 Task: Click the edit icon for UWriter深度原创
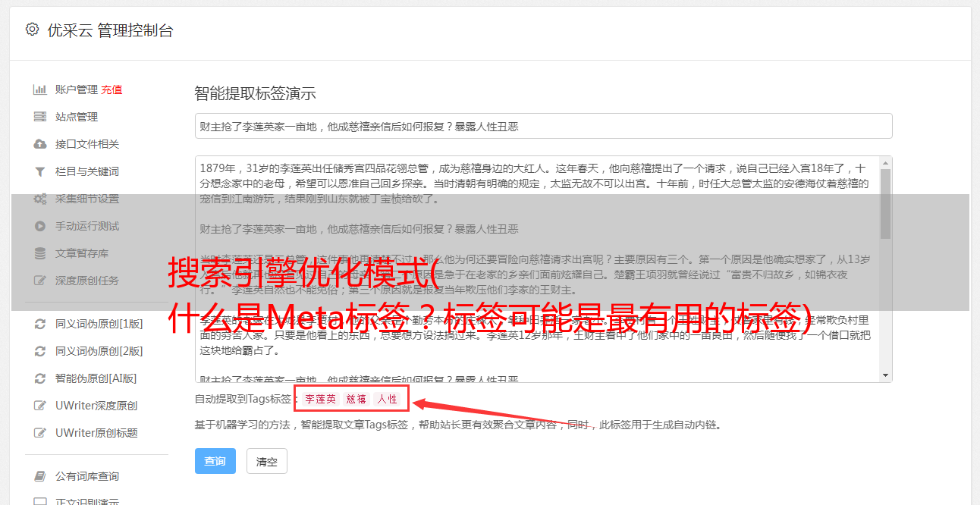click(x=40, y=406)
